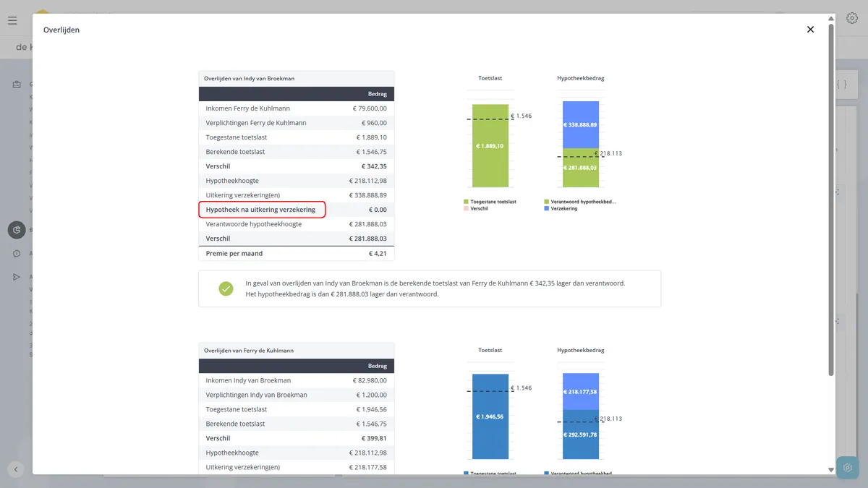868x488 pixels.
Task: Click the briefcase icon in the sidebar
Action: tap(17, 85)
